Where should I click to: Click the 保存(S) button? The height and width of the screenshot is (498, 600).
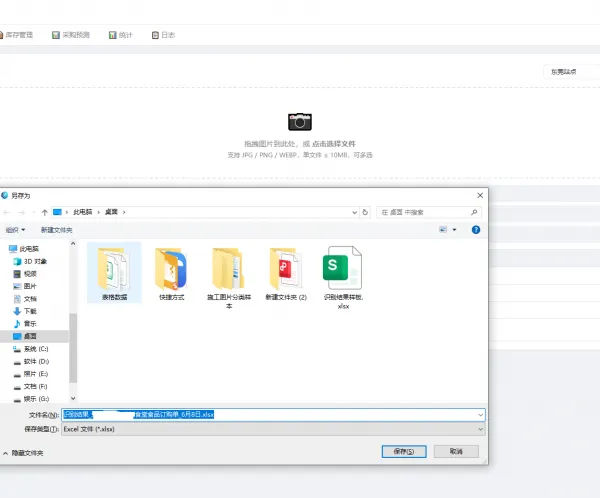[404, 452]
